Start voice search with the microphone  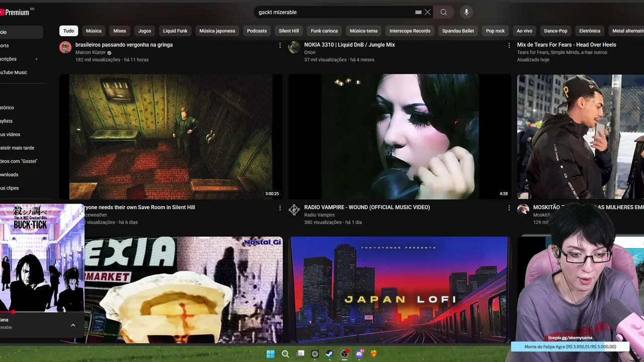click(x=466, y=12)
